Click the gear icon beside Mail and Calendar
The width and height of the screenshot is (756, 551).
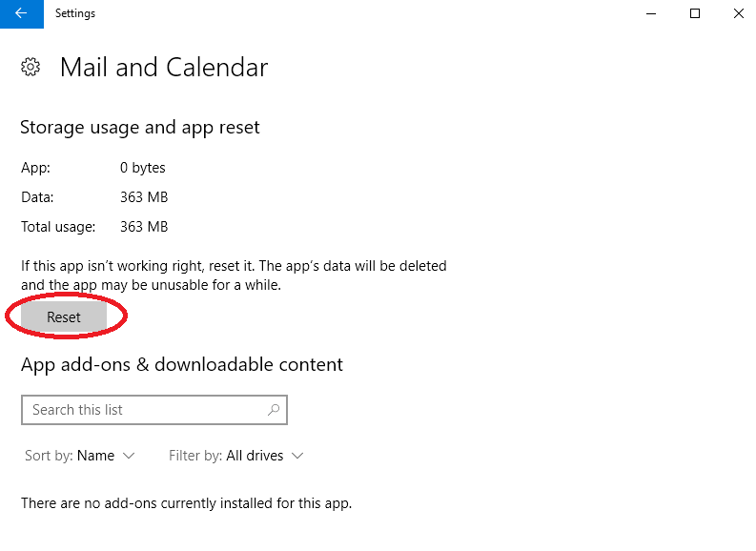coord(31,67)
